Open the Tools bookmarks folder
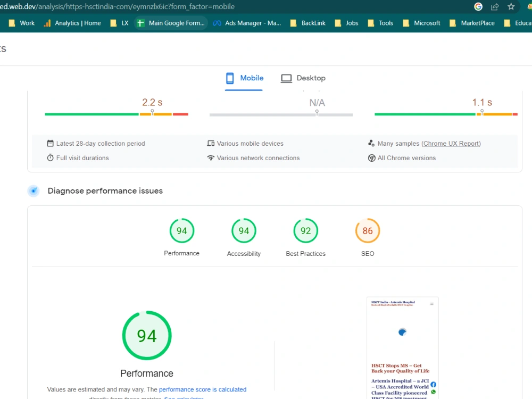The height and width of the screenshot is (399, 532). 381,23
